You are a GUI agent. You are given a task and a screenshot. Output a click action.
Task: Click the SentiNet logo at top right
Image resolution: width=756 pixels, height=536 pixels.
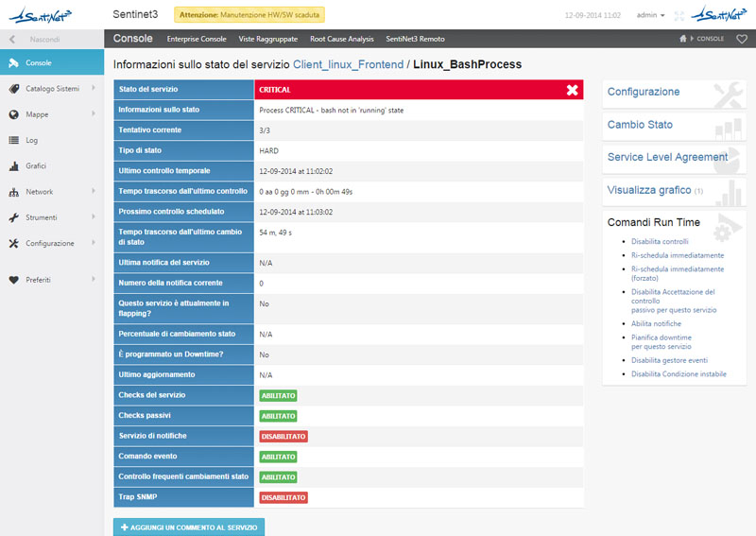pyautogui.click(x=718, y=14)
